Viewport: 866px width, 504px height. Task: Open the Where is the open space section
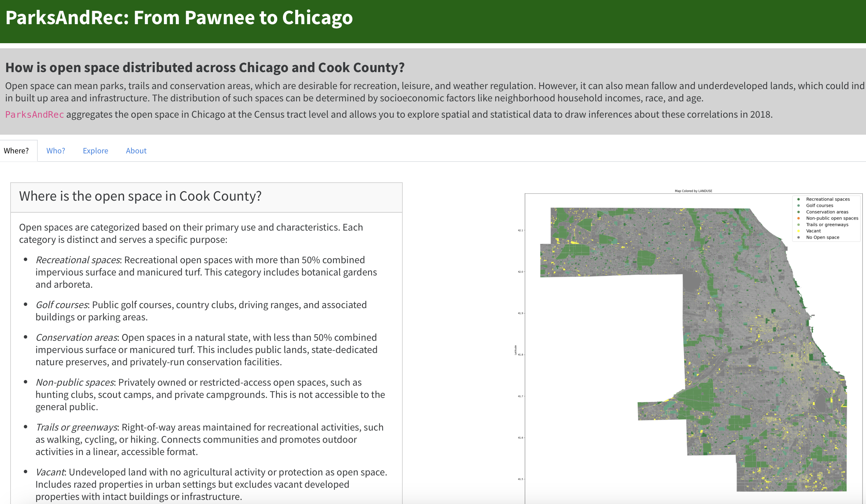[x=140, y=196]
